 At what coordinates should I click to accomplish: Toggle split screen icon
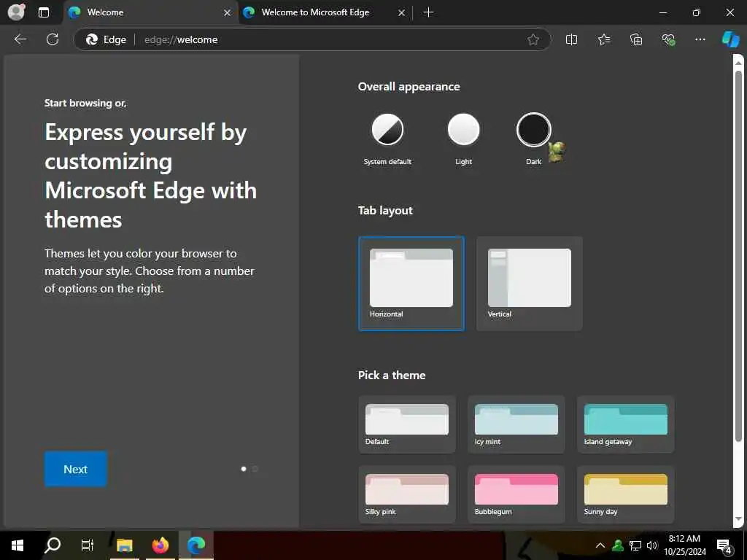coord(571,39)
